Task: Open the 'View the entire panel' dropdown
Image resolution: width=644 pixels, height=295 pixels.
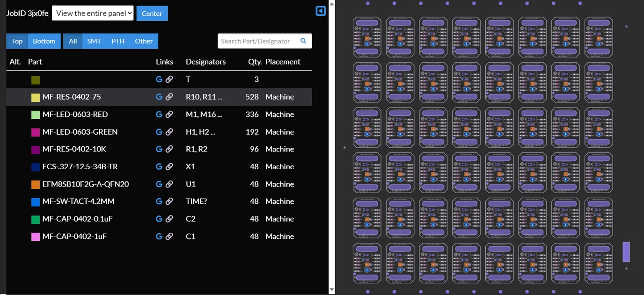Action: (93, 13)
